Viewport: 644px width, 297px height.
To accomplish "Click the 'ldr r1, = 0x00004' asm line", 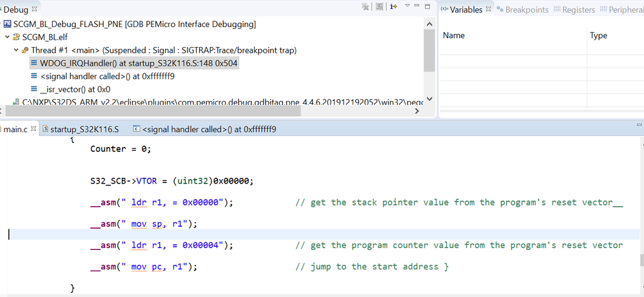I will click(162, 245).
